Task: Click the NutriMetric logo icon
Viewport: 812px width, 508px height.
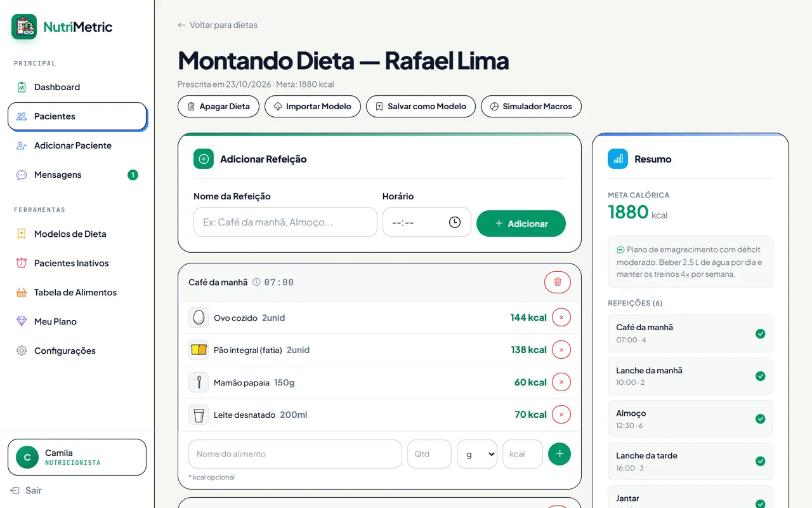Action: point(24,27)
